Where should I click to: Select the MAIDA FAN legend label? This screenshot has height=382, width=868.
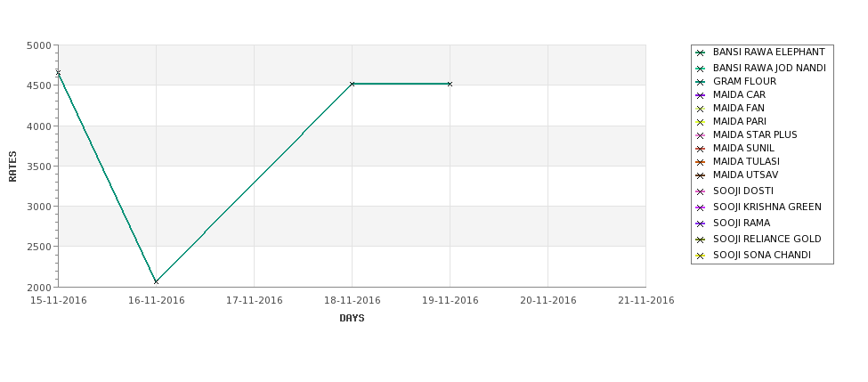click(x=738, y=108)
